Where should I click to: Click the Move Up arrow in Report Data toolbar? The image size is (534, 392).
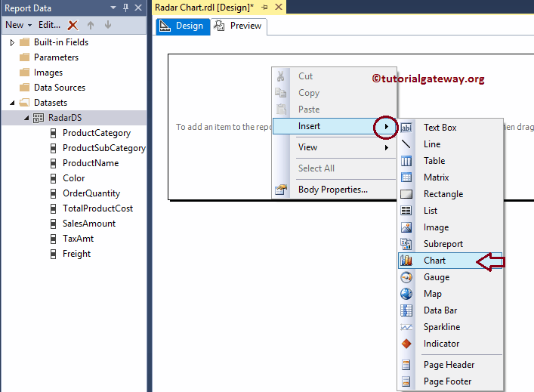pos(90,25)
